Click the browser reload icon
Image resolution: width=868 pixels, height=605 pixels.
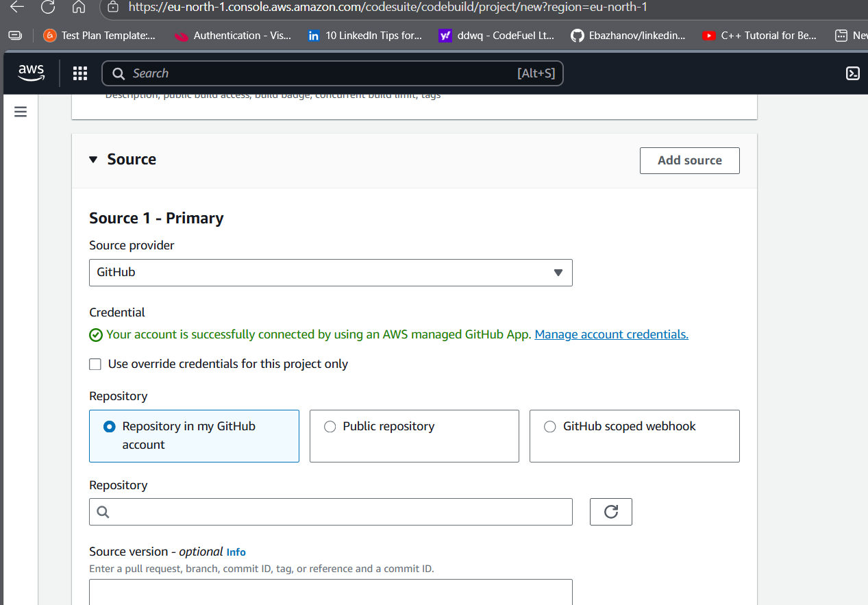click(x=47, y=9)
